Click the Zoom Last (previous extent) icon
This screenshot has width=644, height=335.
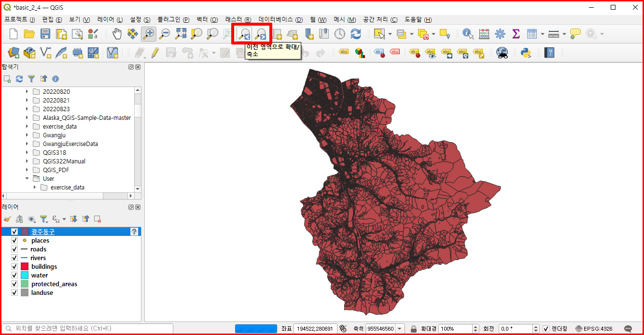click(245, 34)
